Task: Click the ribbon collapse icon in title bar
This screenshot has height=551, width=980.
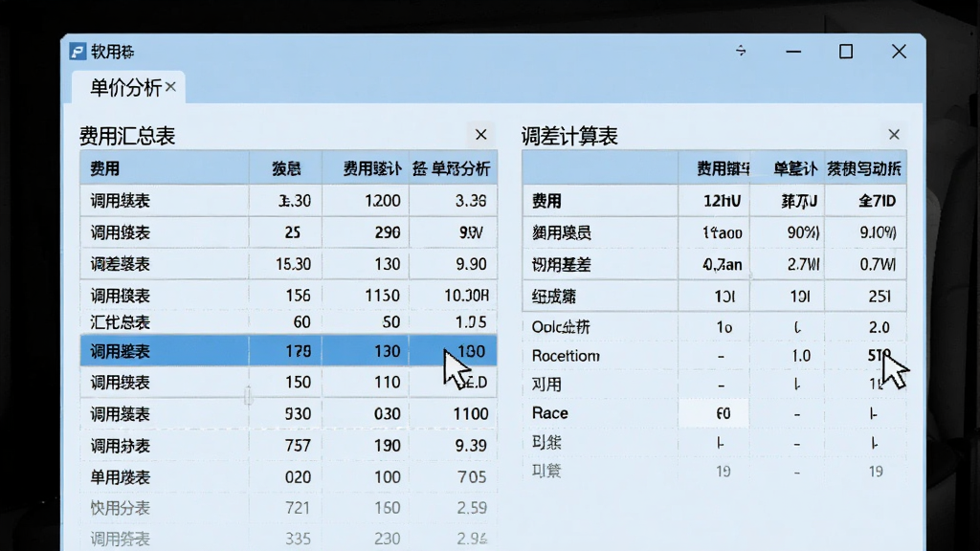Action: (x=741, y=51)
